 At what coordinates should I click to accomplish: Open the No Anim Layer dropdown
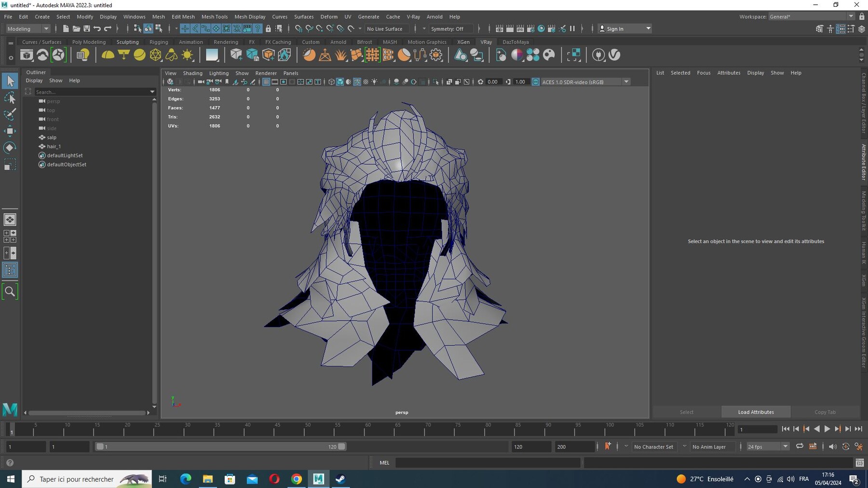(x=712, y=447)
